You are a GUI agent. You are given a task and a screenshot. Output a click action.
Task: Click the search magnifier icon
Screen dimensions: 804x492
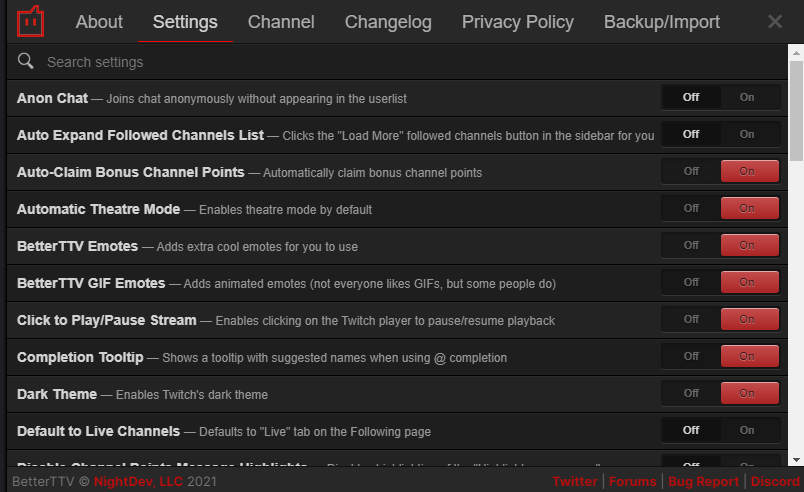tap(26, 62)
